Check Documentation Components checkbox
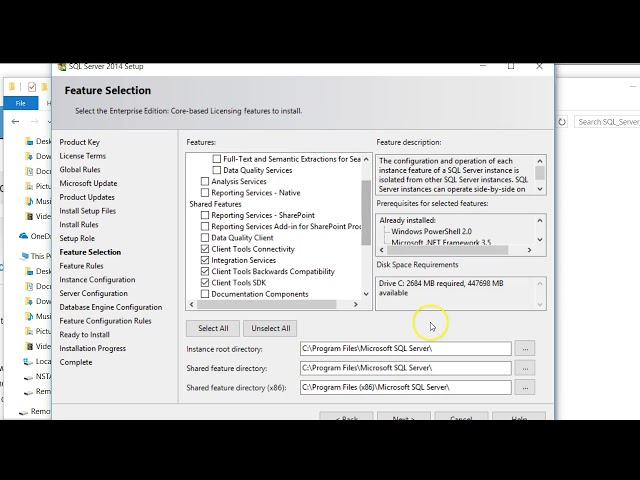Viewport: 640px width, 480px height. click(205, 294)
